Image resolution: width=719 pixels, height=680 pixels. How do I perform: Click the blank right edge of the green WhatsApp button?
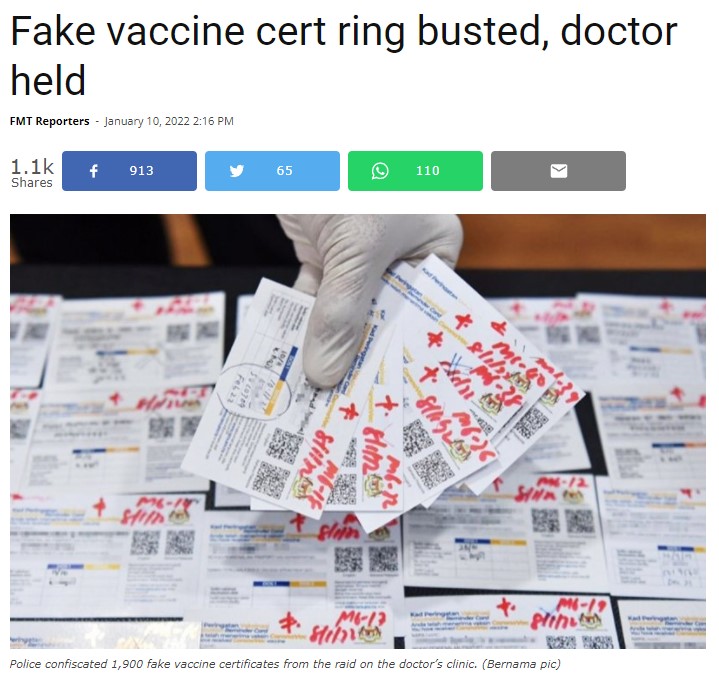463,171
